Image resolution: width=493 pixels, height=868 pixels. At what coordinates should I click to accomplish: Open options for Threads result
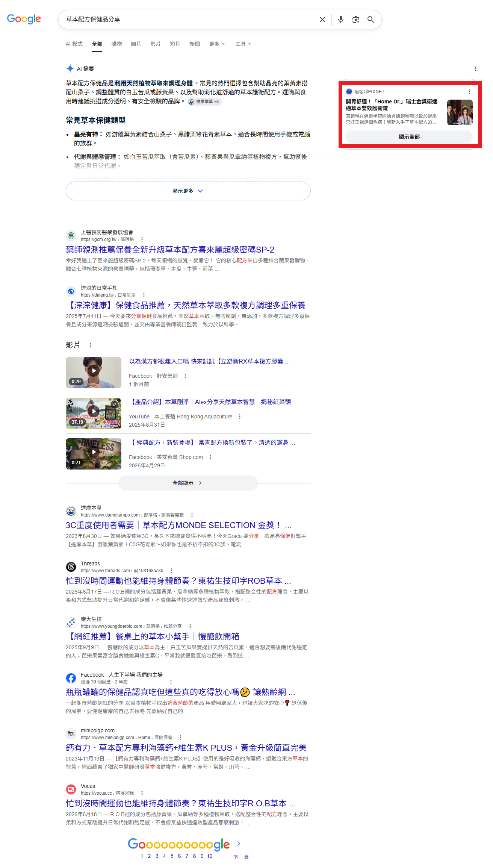(x=171, y=571)
